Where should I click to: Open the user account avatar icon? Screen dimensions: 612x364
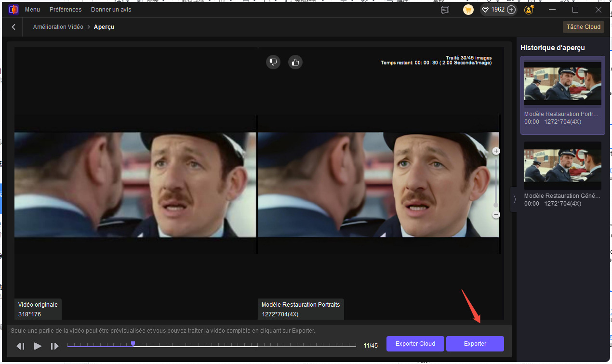[x=530, y=10]
